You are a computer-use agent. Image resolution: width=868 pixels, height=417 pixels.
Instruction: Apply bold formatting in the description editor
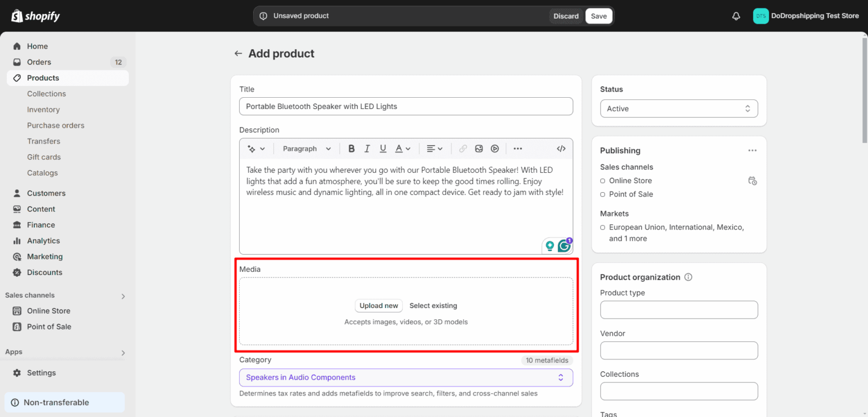pyautogui.click(x=351, y=148)
